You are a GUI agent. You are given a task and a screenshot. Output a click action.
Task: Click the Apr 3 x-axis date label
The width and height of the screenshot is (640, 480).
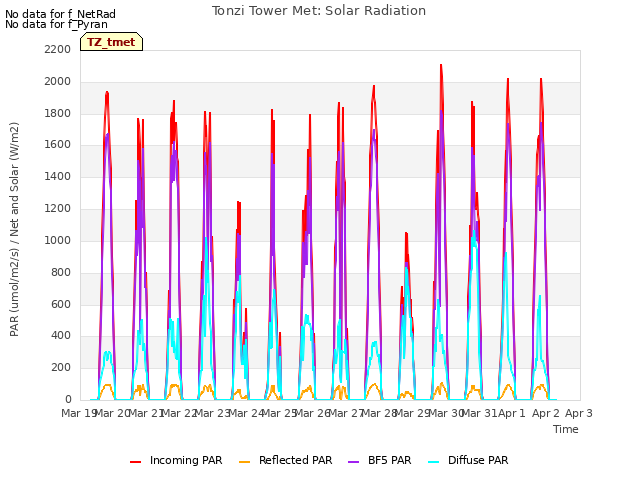[x=579, y=413]
